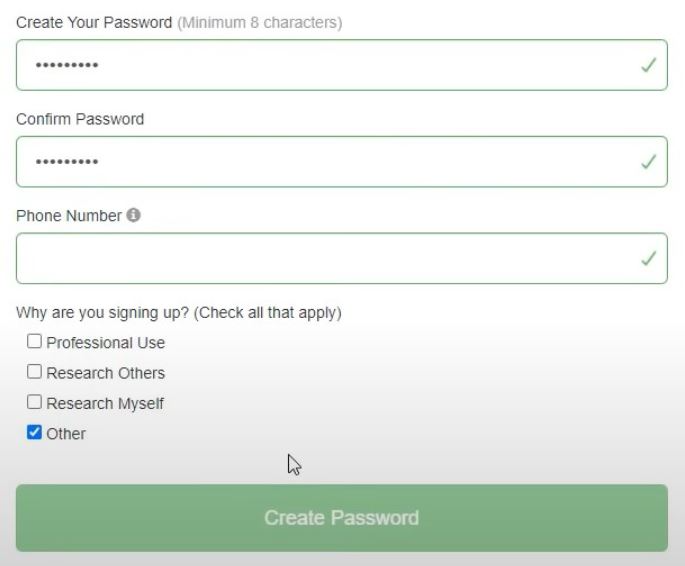
Task: Focus the Create Your Password input field
Action: 342,65
